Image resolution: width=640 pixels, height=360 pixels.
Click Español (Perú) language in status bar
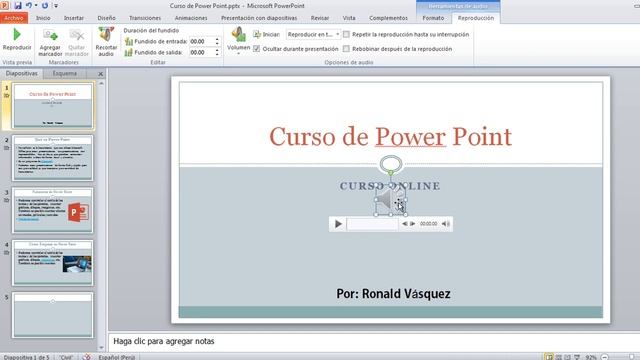(116, 357)
